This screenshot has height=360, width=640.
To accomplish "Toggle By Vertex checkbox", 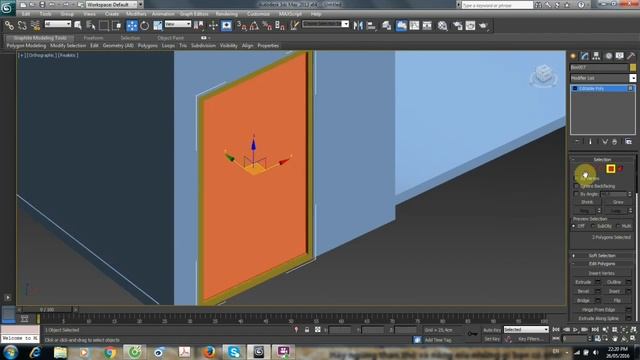I will tap(576, 178).
